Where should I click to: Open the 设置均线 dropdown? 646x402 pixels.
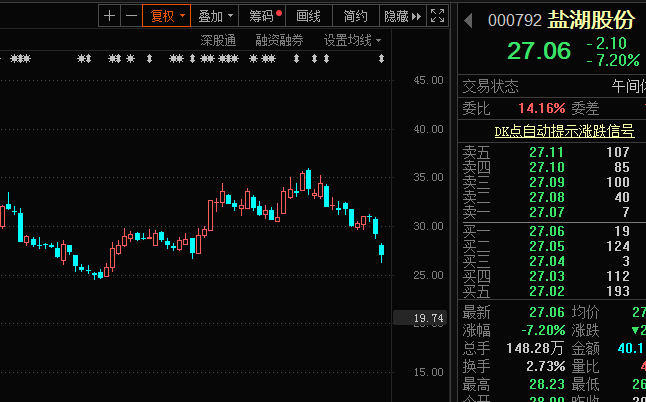click(351, 41)
